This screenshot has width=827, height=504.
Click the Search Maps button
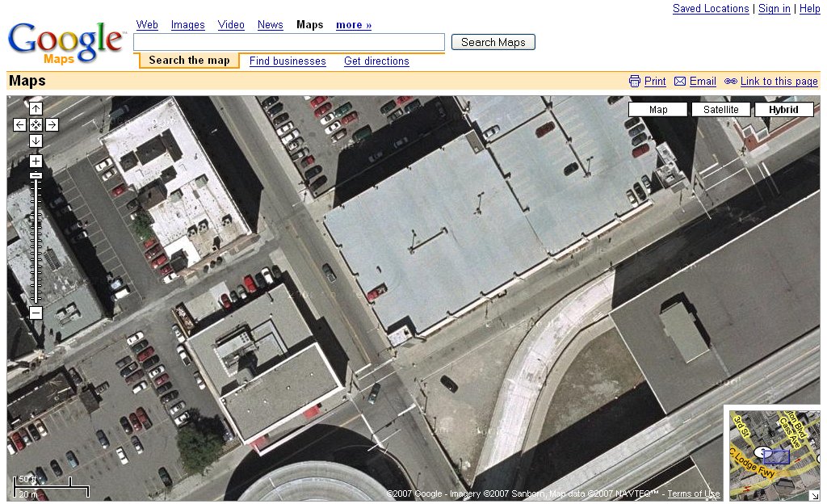coord(493,42)
